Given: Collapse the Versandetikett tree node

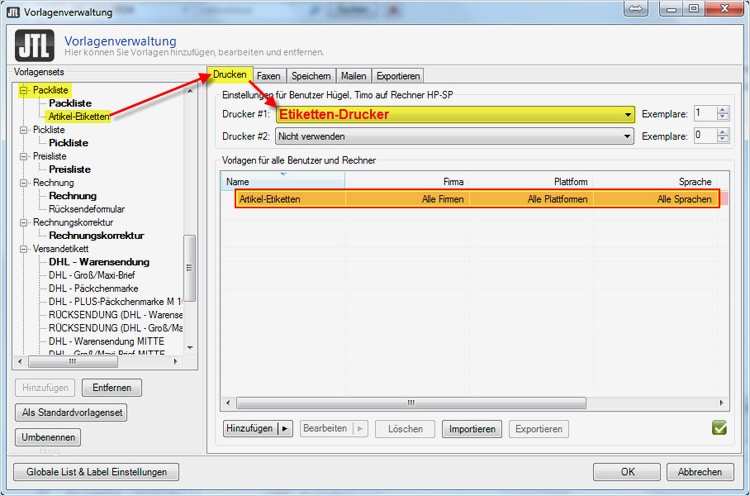Looking at the screenshot, I should (x=23, y=249).
